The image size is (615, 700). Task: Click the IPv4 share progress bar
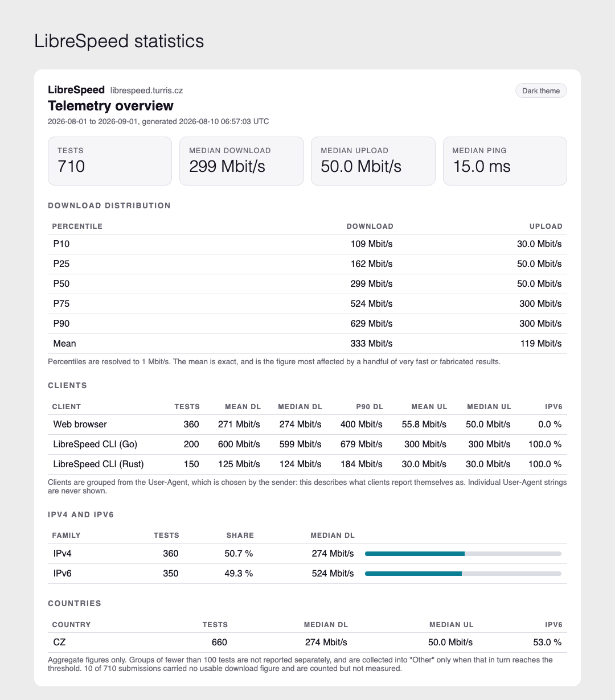click(463, 554)
